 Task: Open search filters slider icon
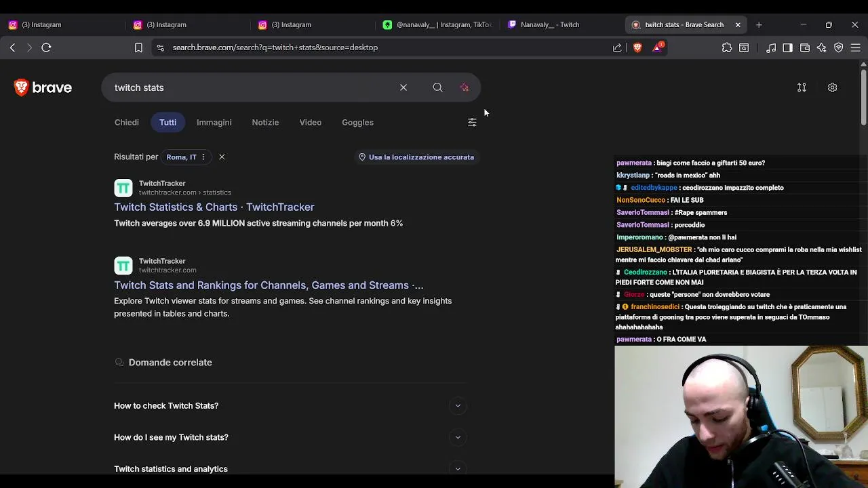coord(472,122)
